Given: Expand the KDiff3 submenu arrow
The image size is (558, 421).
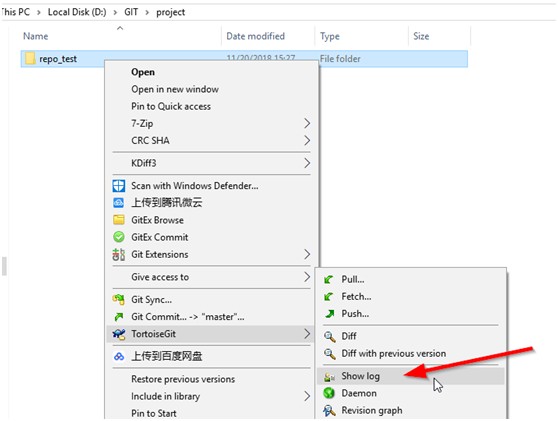Looking at the screenshot, I should click(307, 163).
